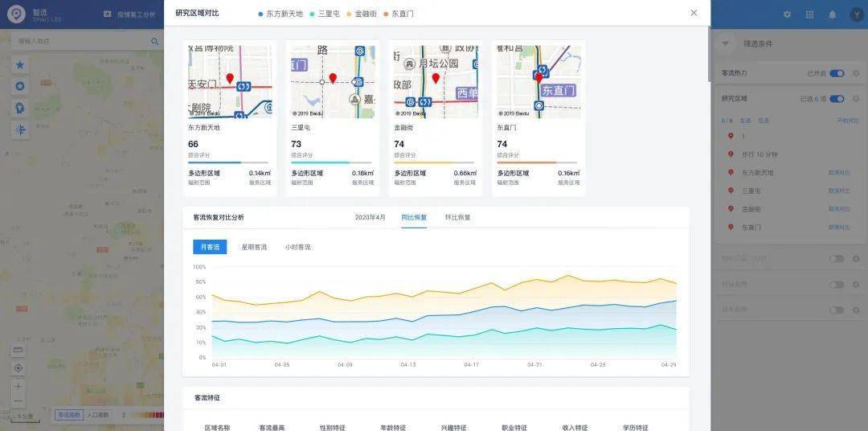
Task: Click the red pin beside 三里屯 in sidebar
Action: coord(731,191)
